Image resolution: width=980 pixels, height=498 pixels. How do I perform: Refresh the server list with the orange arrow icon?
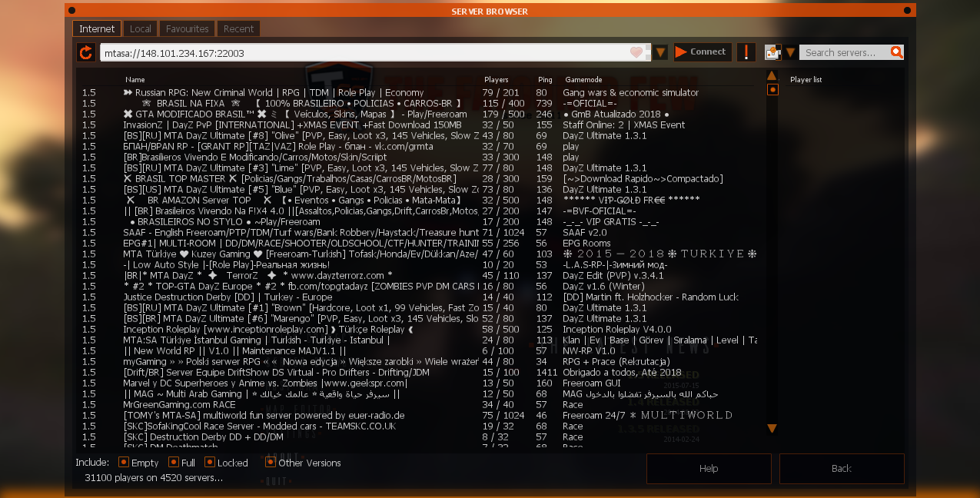(86, 52)
